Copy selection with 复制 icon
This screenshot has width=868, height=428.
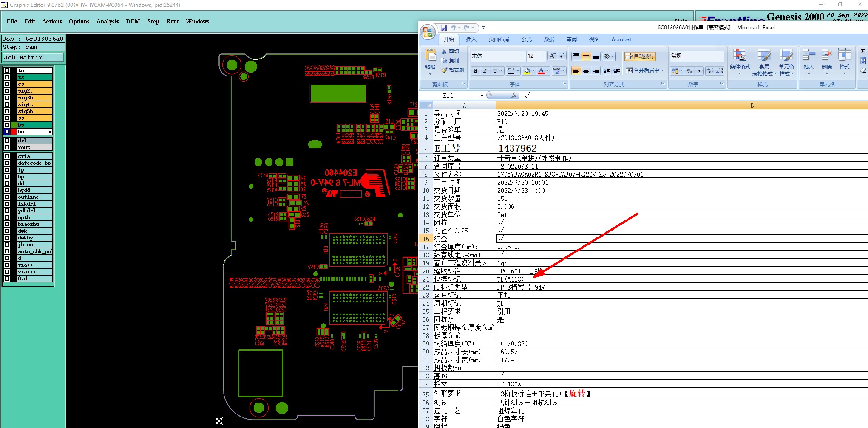(x=450, y=61)
